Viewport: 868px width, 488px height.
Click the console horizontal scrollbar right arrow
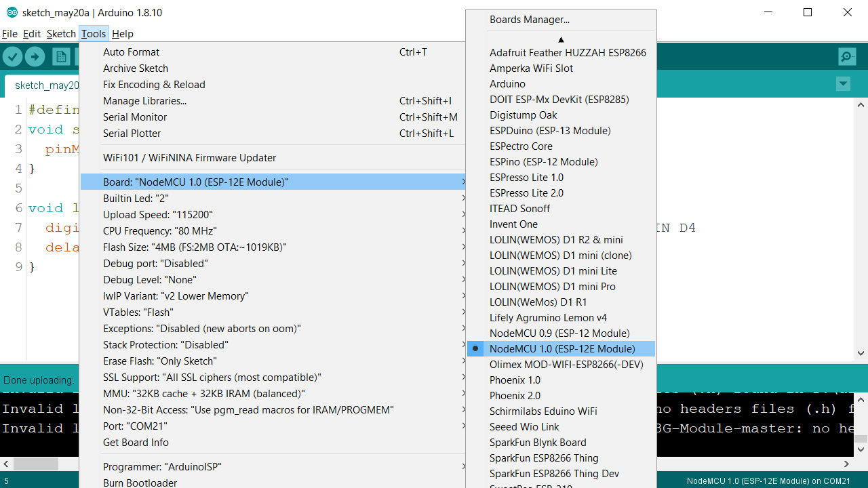point(846,464)
